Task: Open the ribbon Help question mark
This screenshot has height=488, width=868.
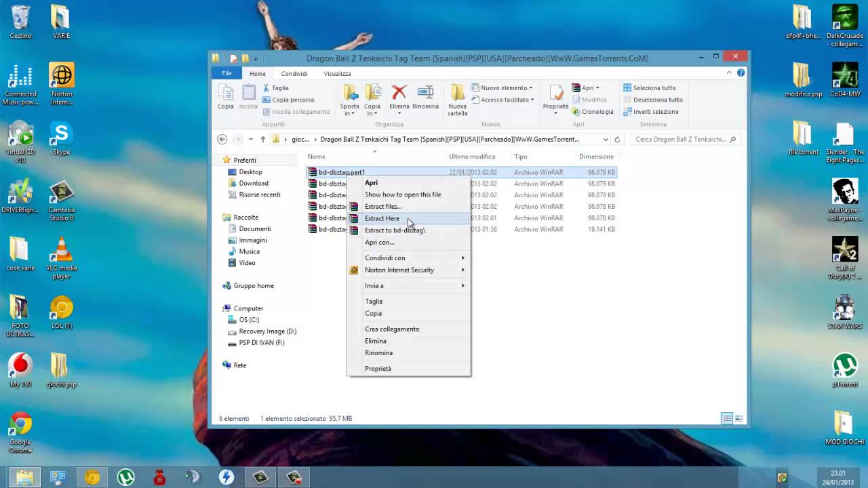Action: pos(741,73)
